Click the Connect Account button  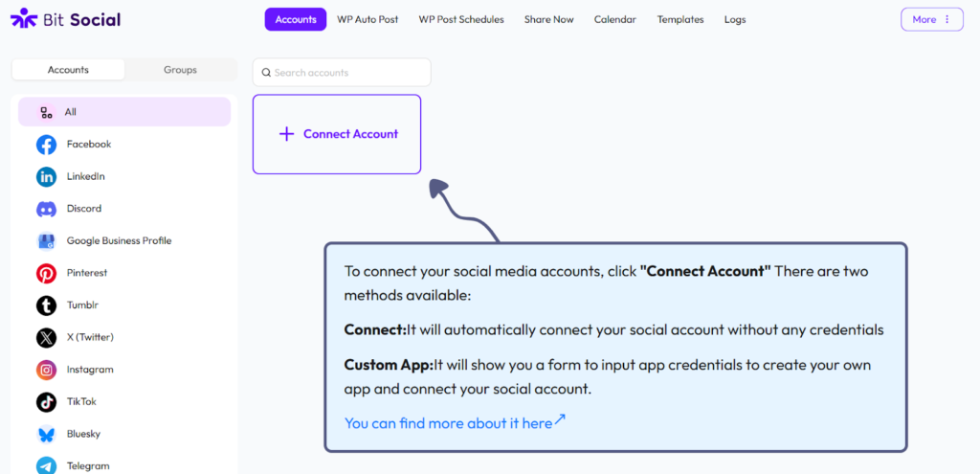(337, 134)
